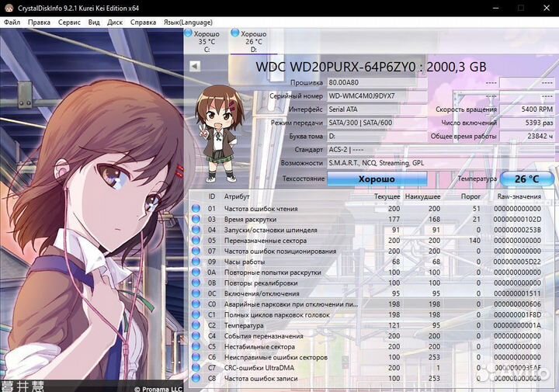Image resolution: width=559 pixels, height=392 pixels.
Task: Click status icon for C0 Аварийные парковки
Action: [196, 304]
